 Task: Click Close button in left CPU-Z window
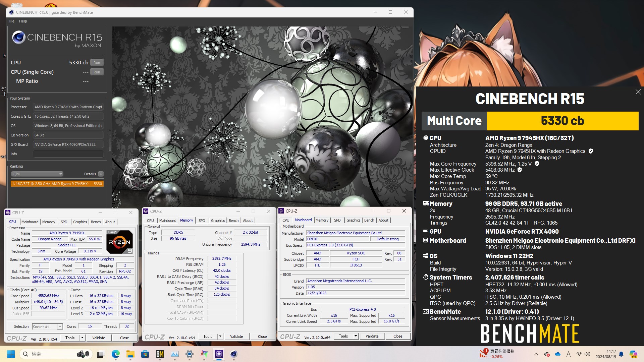pyautogui.click(x=124, y=338)
